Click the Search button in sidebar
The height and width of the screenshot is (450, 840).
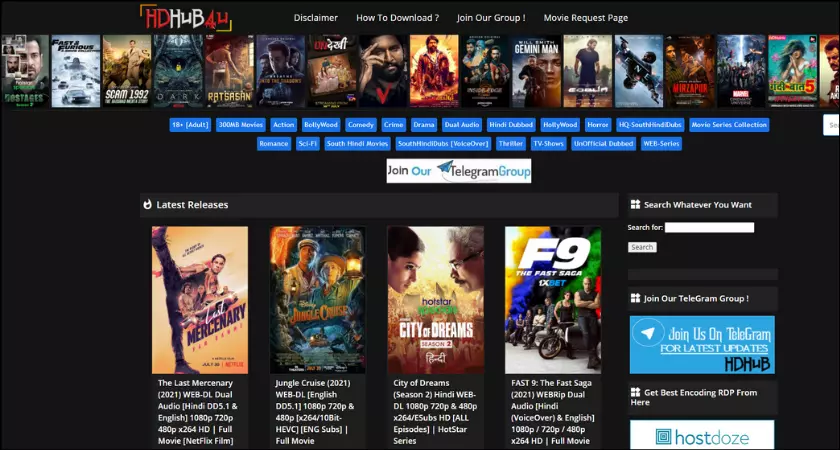point(642,247)
